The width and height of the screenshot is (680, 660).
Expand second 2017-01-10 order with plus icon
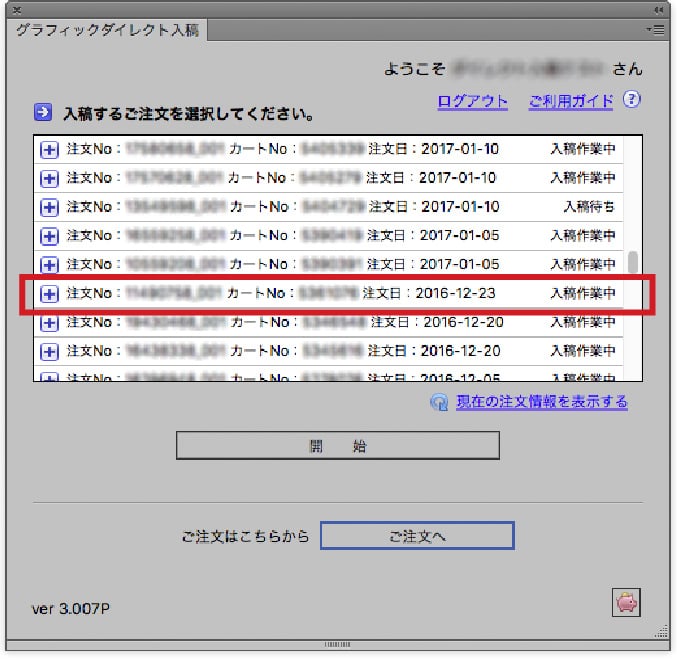click(49, 178)
